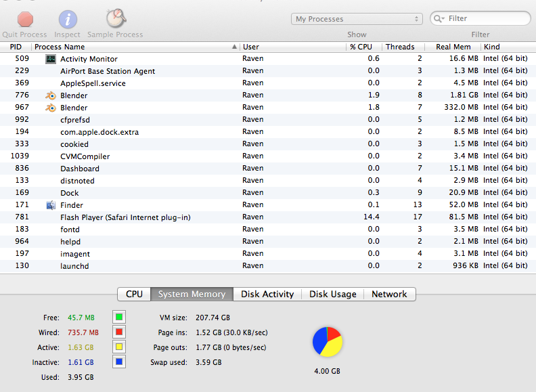
Task: Click the yellow Active memory swatch
Action: coord(119,347)
